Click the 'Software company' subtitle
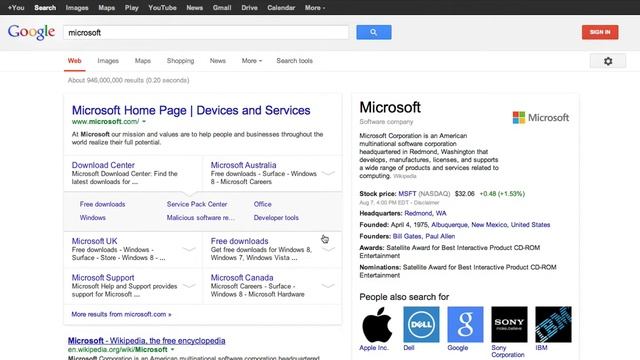The height and width of the screenshot is (360, 640). click(386, 122)
